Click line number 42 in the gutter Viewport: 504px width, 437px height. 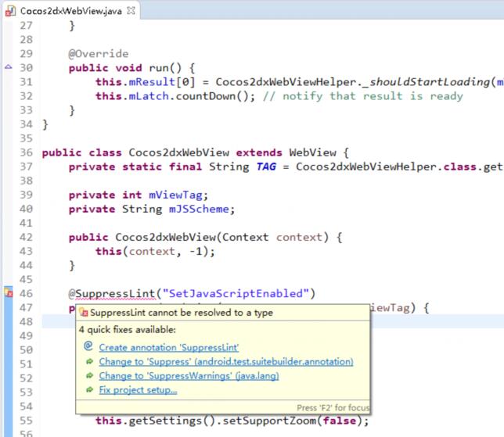click(x=26, y=238)
